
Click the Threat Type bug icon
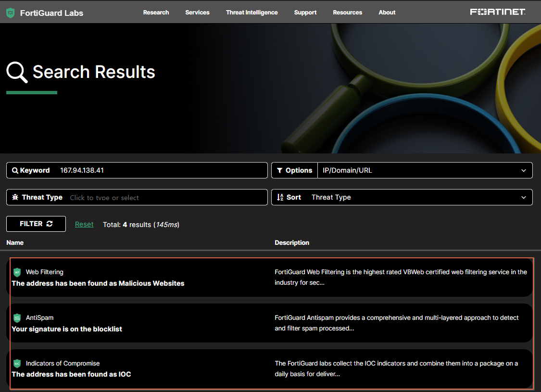click(15, 197)
